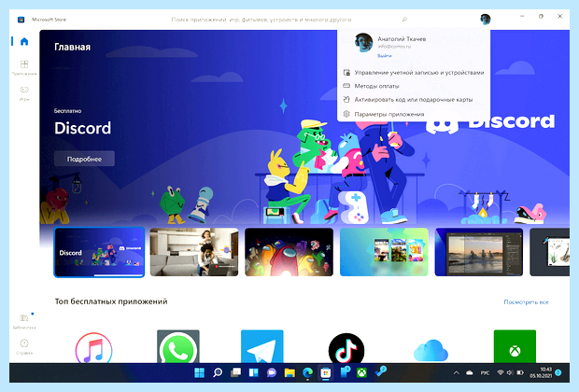Click the search magnifier icon

pos(404,20)
